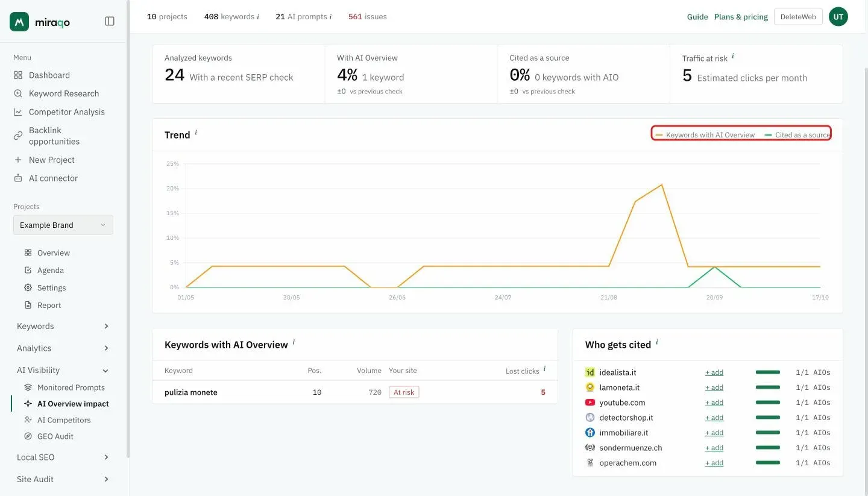Click the GEO Audit compass icon
Viewport: 868px width, 496px height.
coord(28,436)
